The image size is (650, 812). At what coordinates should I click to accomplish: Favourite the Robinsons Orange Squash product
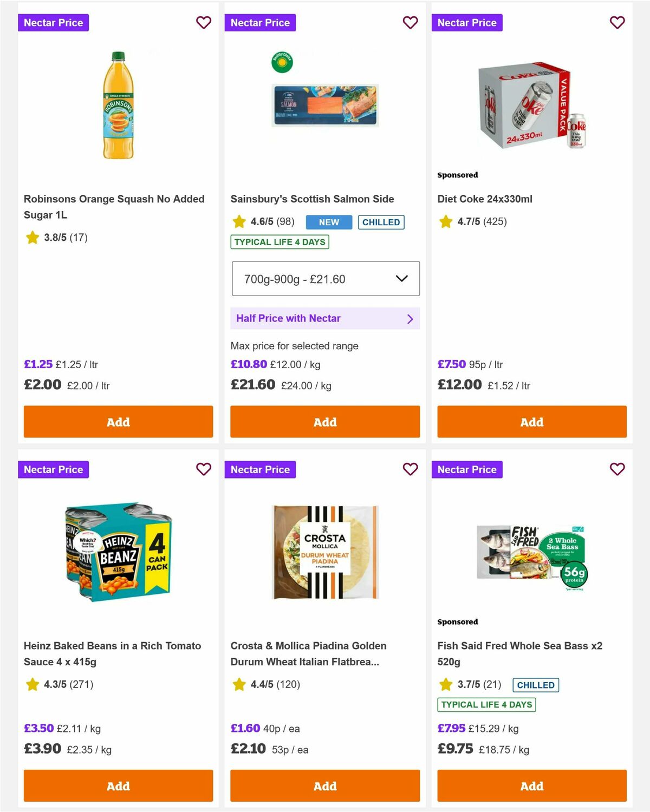(x=204, y=23)
